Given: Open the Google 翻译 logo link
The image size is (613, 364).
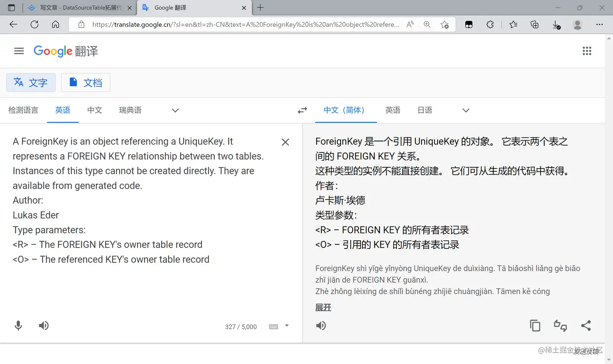Looking at the screenshot, I should 66,51.
